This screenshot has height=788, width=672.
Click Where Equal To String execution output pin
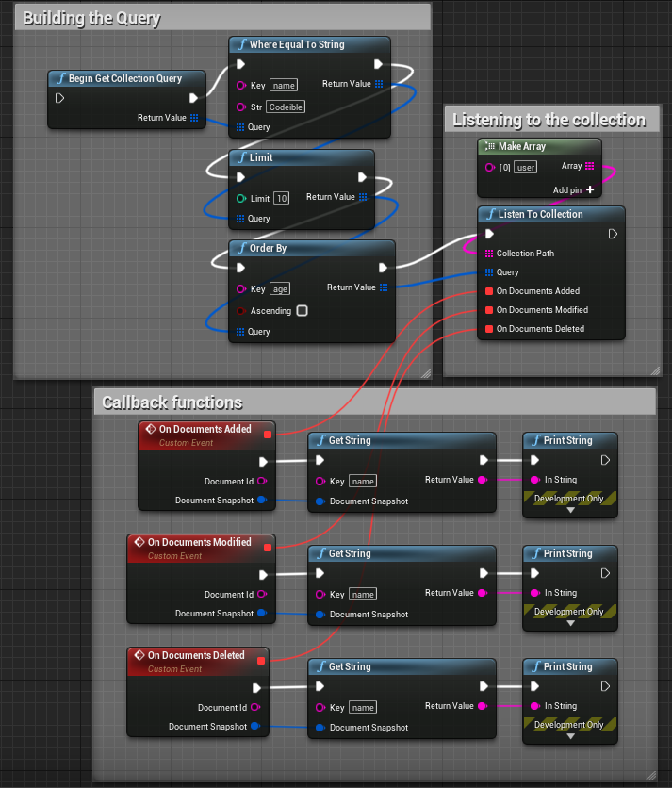[x=378, y=64]
